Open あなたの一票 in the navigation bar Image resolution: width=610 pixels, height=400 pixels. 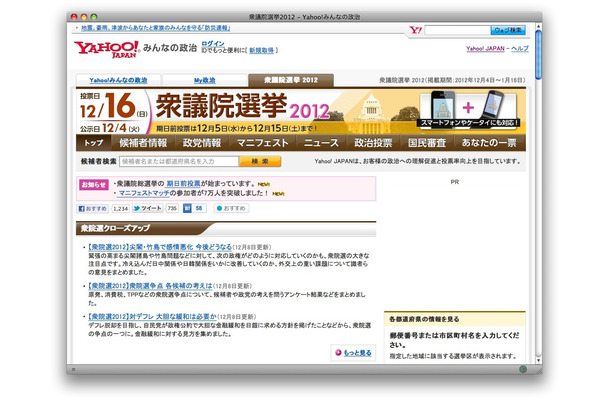tap(489, 143)
